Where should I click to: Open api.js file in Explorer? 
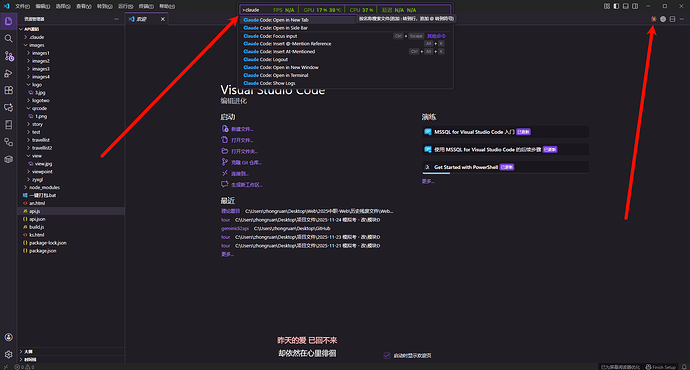(x=70, y=211)
